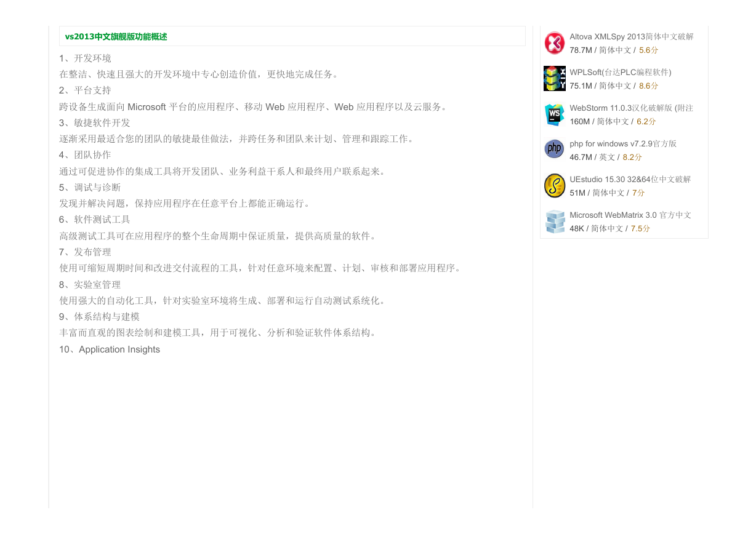Open UEstudio 15.30 32&64位 link
The width and height of the screenshot is (756, 534).
pos(630,180)
